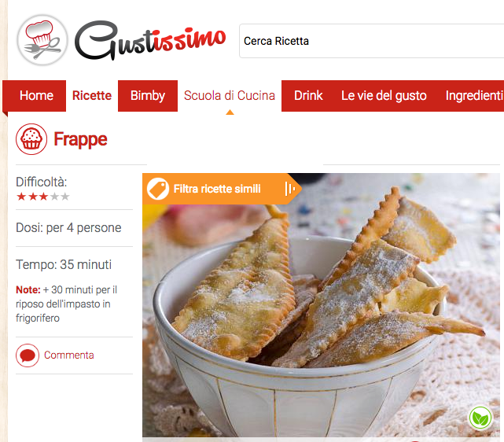Click the Commenta link
Viewport: 504px width, 442px height.
tap(68, 355)
